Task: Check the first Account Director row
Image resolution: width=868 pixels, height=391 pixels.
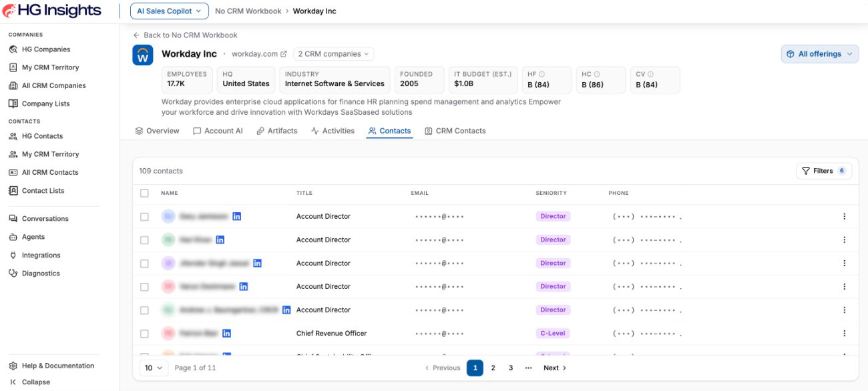Action: click(x=144, y=216)
